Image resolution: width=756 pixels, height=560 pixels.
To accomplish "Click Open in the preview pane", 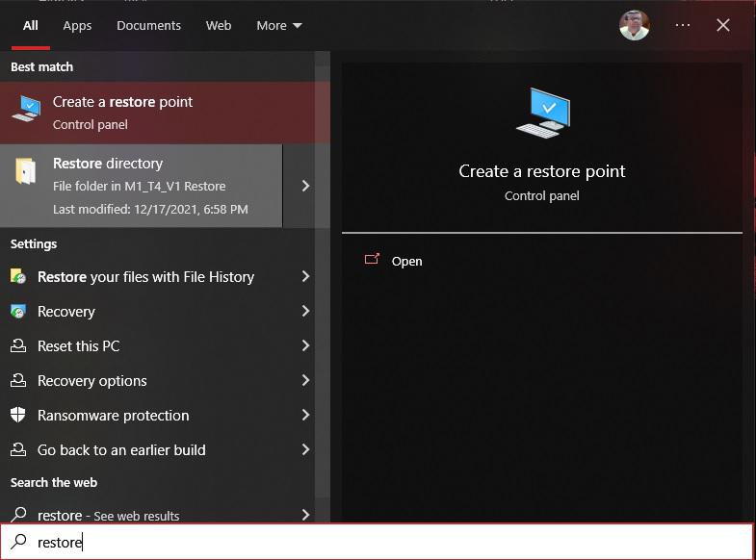I will (x=406, y=261).
